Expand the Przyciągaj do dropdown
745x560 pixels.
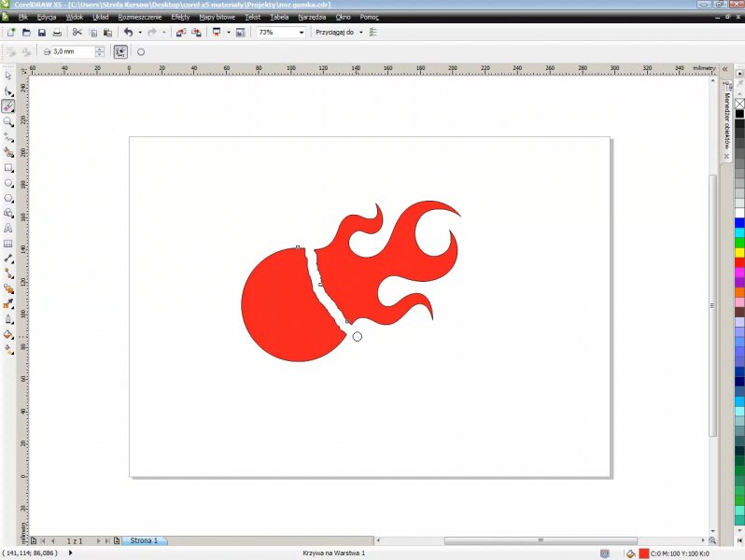point(360,32)
